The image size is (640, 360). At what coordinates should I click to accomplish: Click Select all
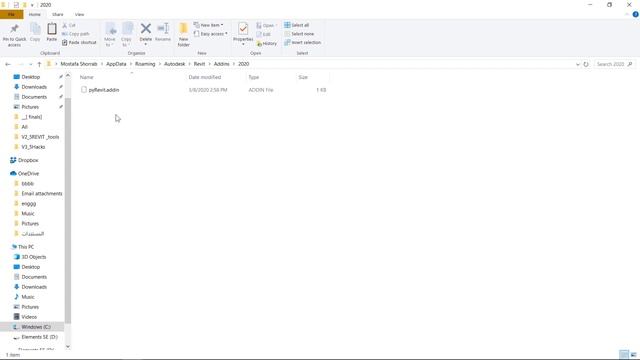tap(296, 25)
